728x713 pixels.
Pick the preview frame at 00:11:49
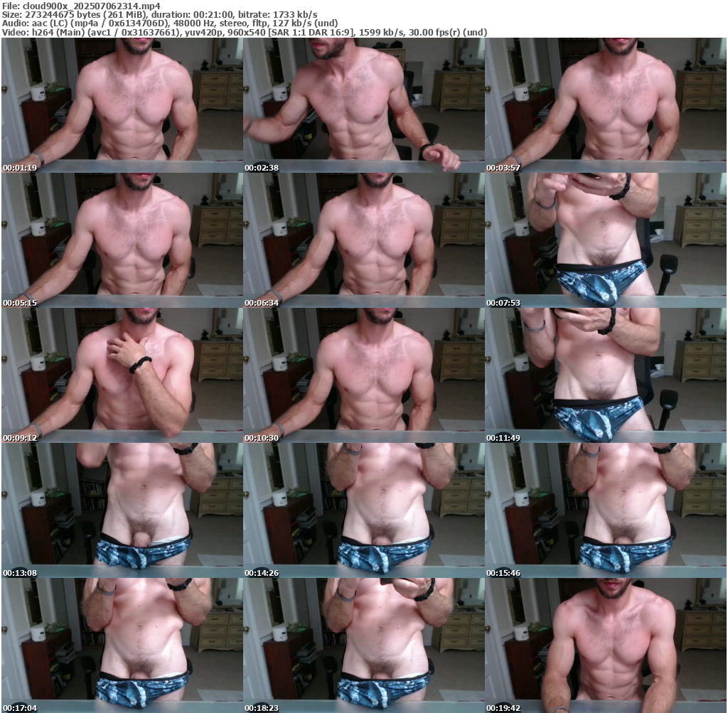pos(606,375)
